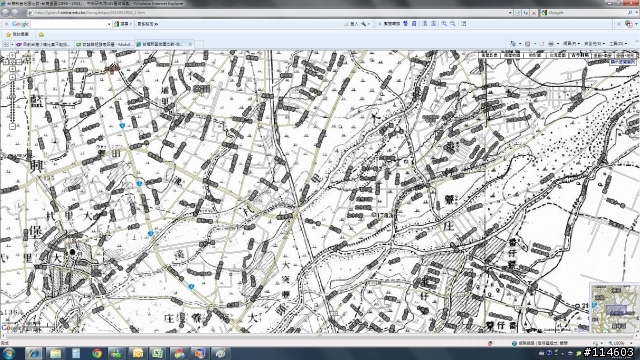Click the first blue Chinese character conversion icon
This screenshot has height=360, width=640.
(x=405, y=24)
